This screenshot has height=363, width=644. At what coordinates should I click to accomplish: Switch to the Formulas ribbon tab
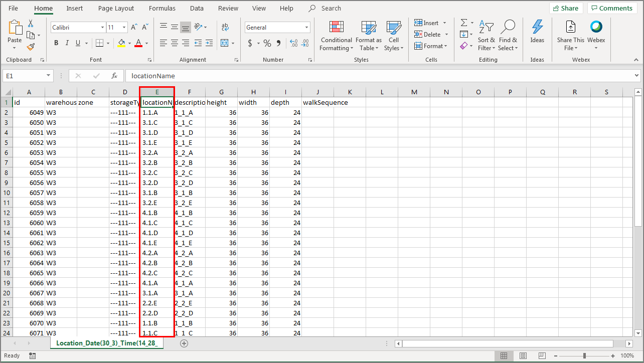162,9
